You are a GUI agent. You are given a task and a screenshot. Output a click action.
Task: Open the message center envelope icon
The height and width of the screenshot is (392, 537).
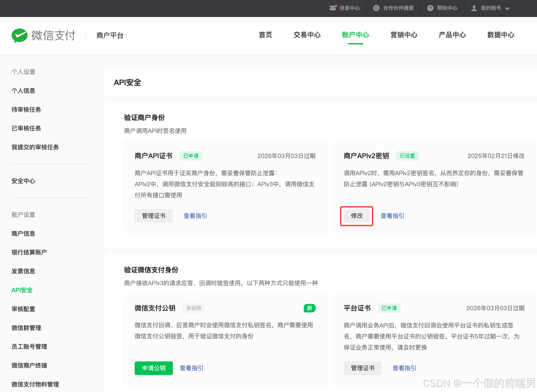point(333,8)
